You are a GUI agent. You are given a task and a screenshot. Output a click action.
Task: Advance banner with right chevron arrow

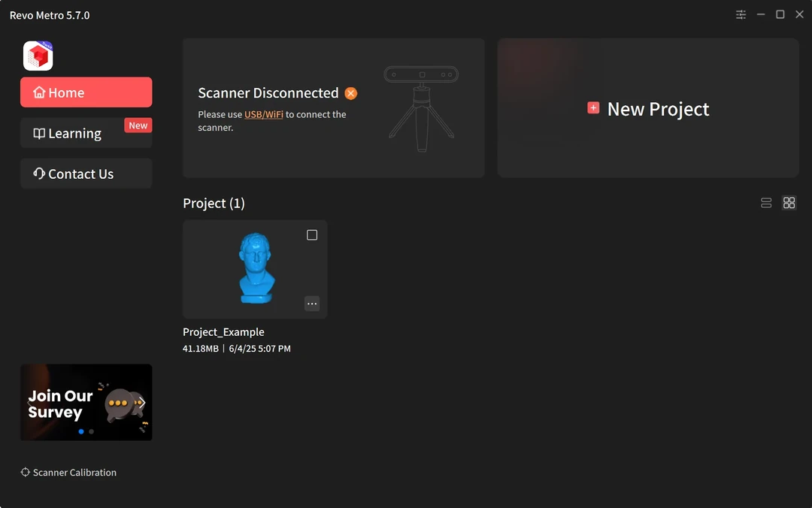click(x=142, y=402)
